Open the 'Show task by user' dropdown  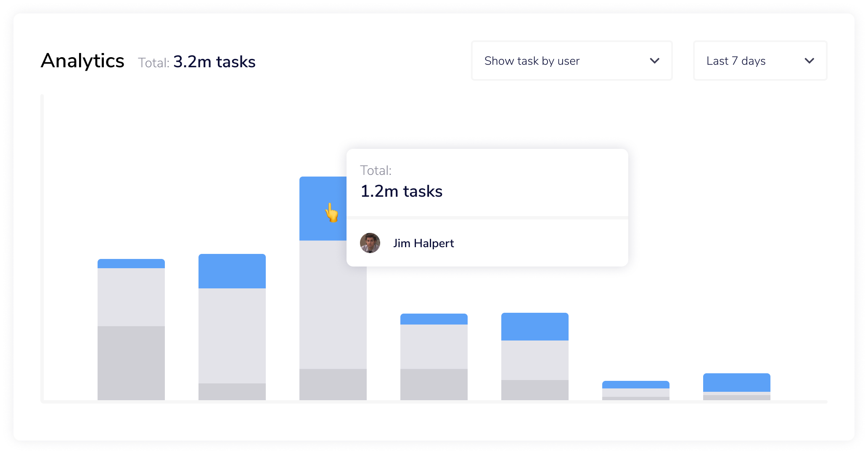coord(571,61)
